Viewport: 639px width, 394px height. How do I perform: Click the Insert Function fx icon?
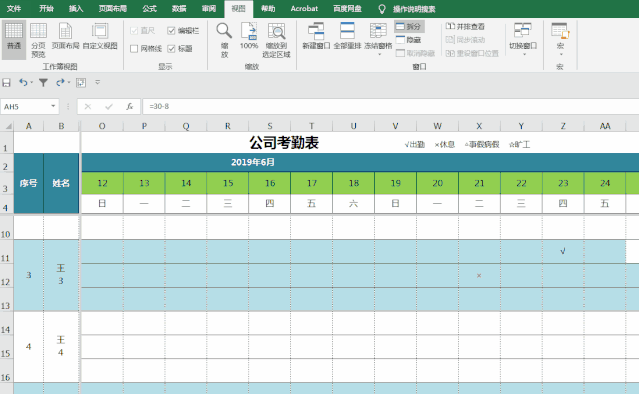[x=130, y=107]
